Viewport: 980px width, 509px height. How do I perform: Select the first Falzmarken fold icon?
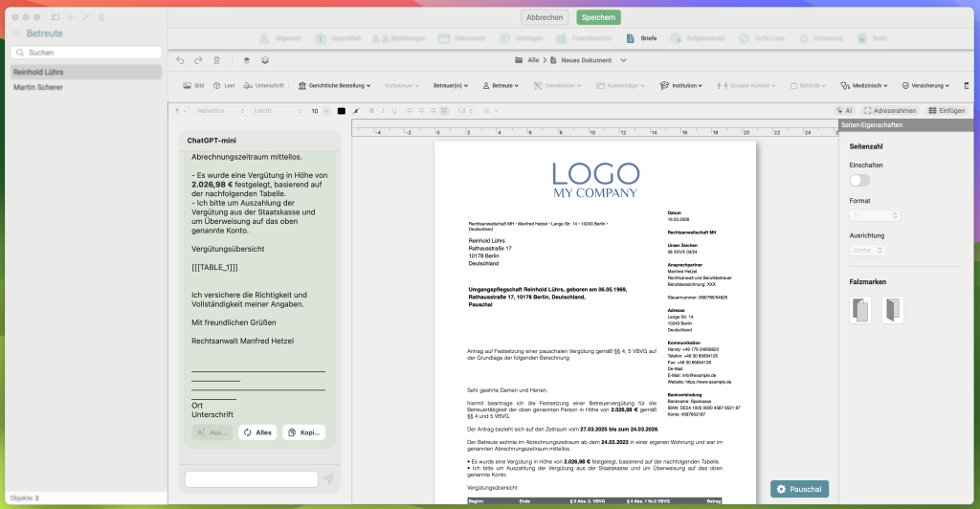(859, 310)
